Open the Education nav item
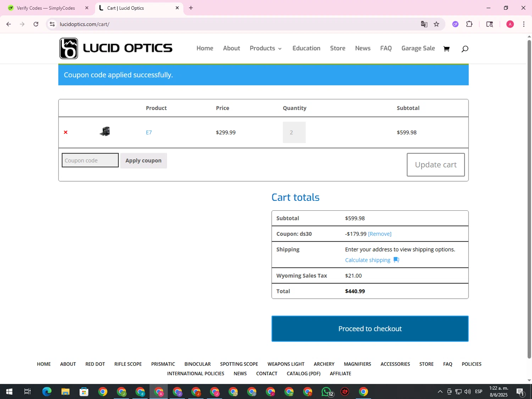The image size is (532, 399). (306, 48)
